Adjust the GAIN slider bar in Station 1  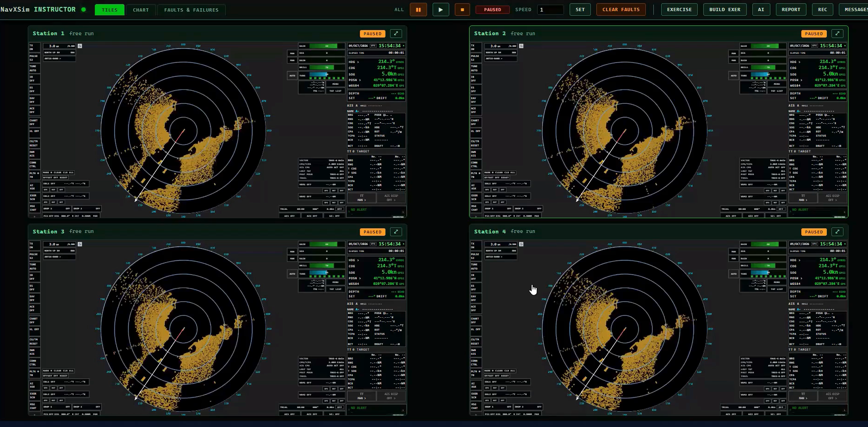click(x=326, y=46)
